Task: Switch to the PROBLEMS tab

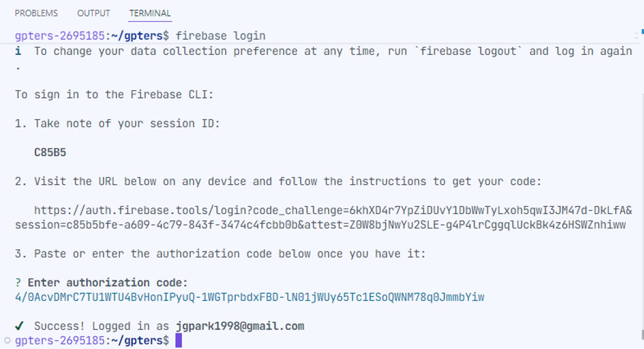Action: click(36, 13)
